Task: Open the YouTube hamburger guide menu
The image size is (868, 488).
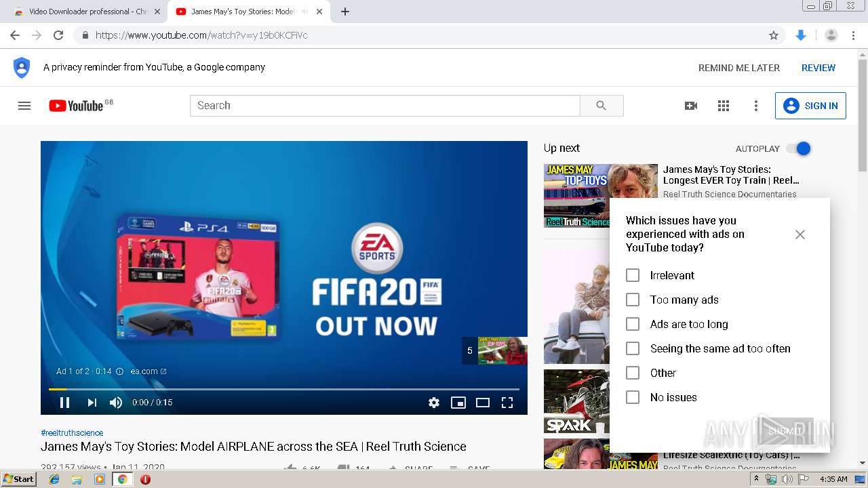Action: click(24, 106)
